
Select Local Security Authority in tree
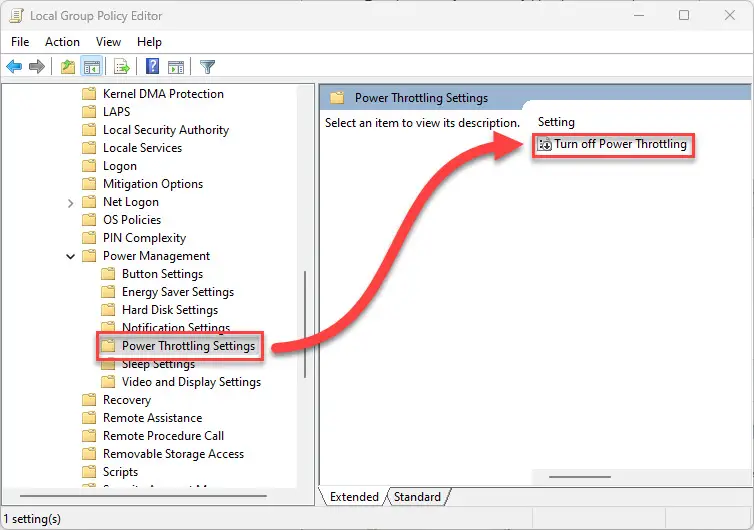pos(166,130)
